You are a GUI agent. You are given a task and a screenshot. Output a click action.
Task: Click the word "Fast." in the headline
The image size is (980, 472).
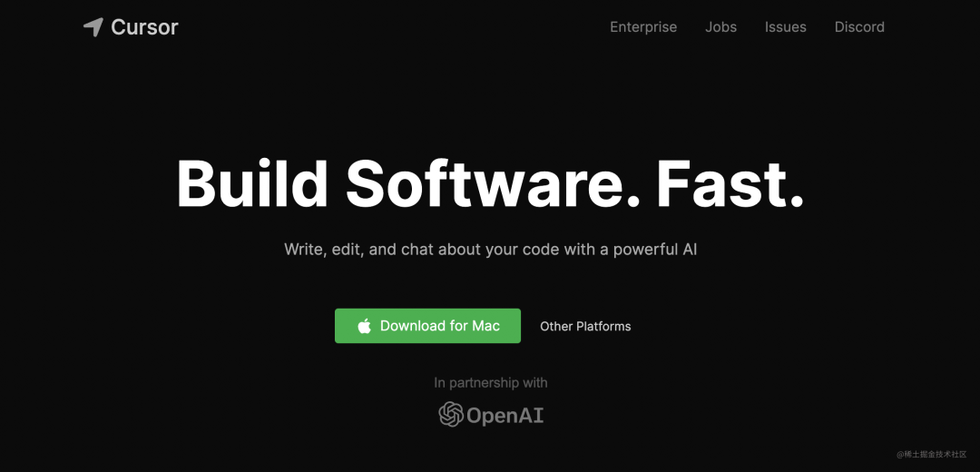click(730, 183)
